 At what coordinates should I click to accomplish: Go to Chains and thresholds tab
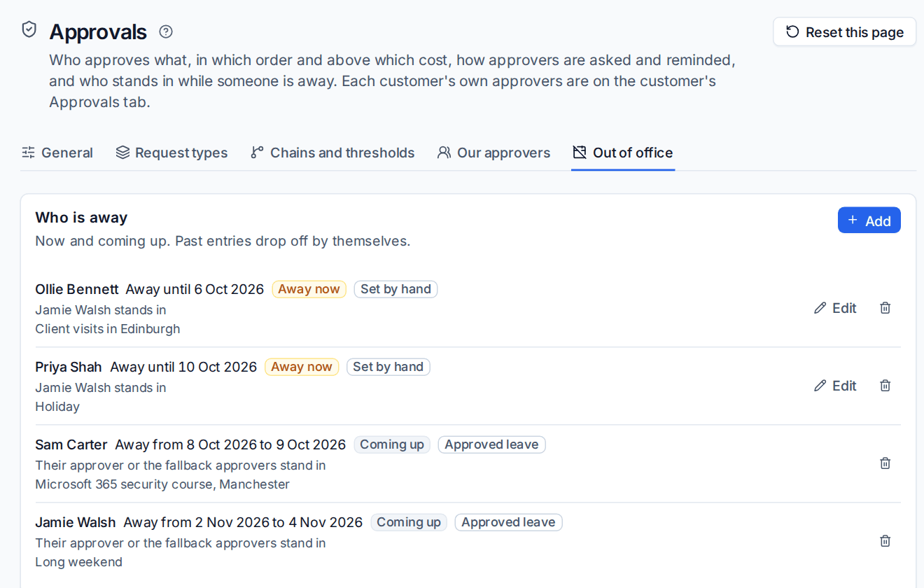point(332,153)
